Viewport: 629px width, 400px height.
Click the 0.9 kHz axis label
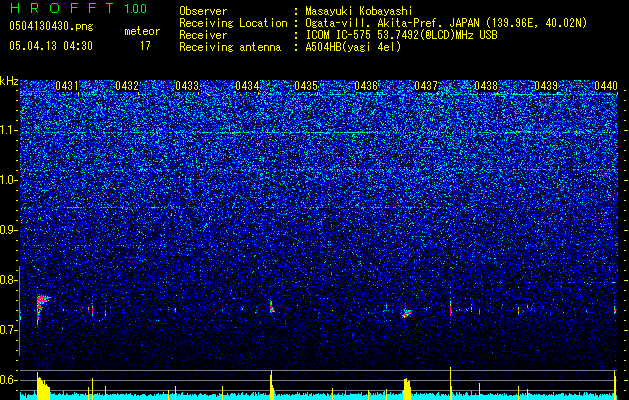point(8,230)
